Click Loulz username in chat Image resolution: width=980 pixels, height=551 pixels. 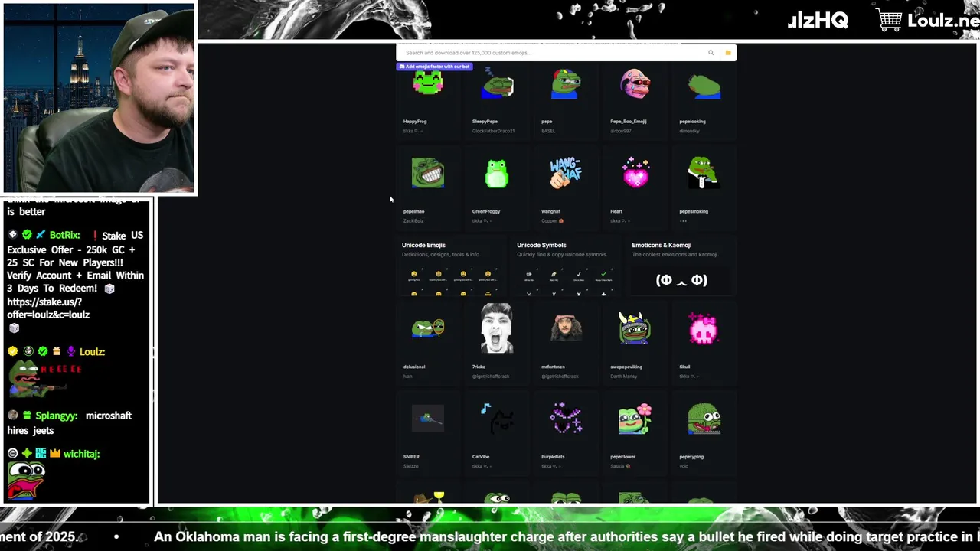pyautogui.click(x=92, y=352)
